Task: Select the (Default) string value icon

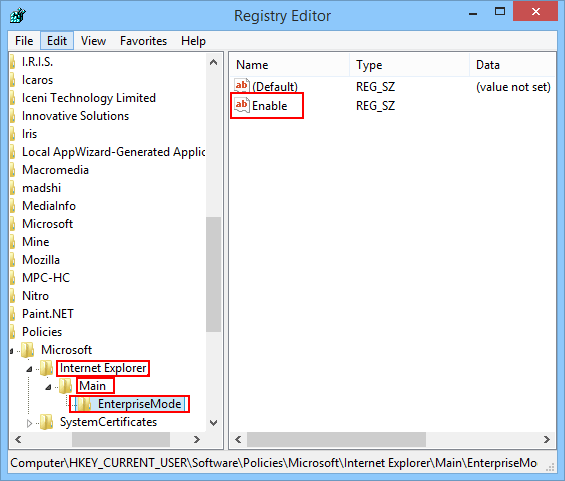Action: 241,86
